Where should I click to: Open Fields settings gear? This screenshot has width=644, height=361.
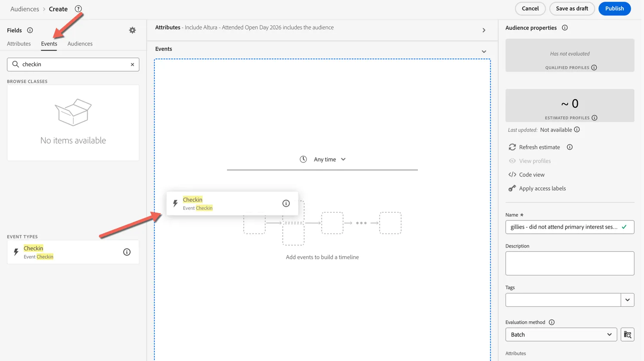point(132,30)
